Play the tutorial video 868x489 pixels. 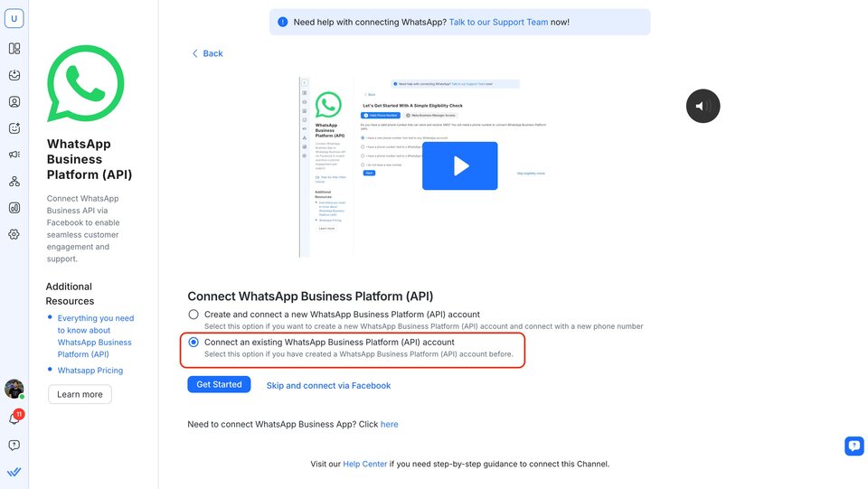[459, 166]
